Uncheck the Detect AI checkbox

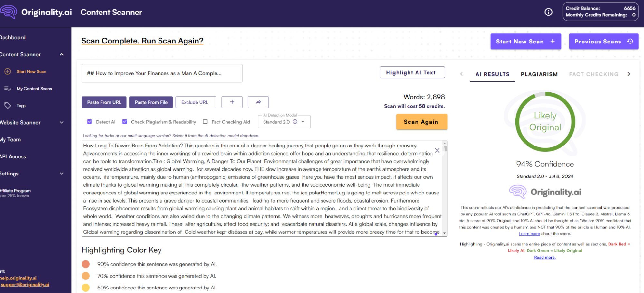(x=90, y=122)
